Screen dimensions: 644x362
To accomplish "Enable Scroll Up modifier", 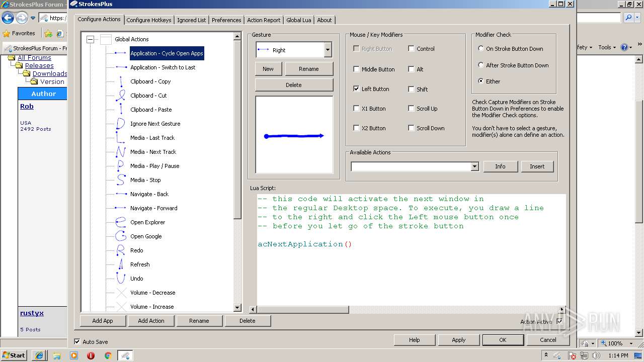I will click(412, 109).
